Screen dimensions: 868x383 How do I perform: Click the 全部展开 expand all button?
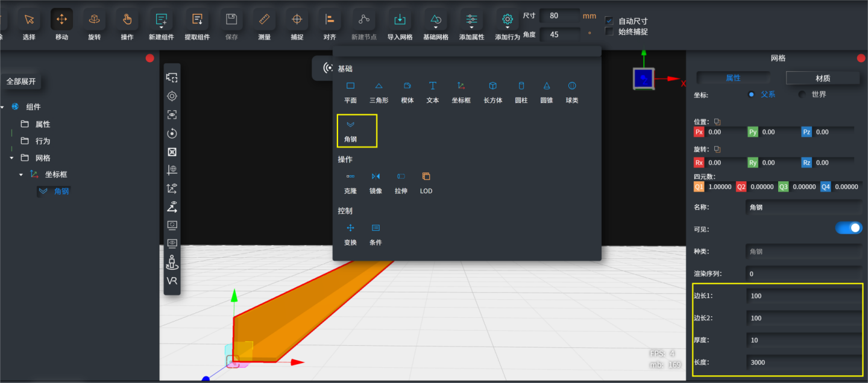coord(21,81)
